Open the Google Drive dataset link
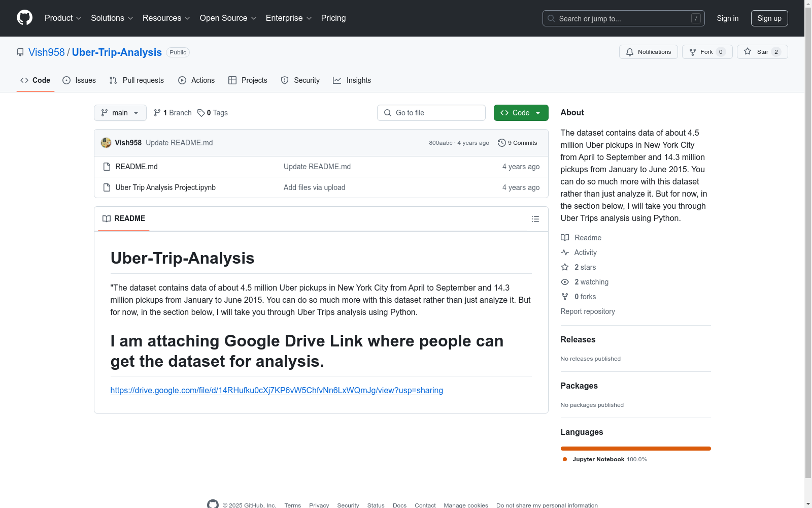The image size is (812, 508). coord(277,390)
